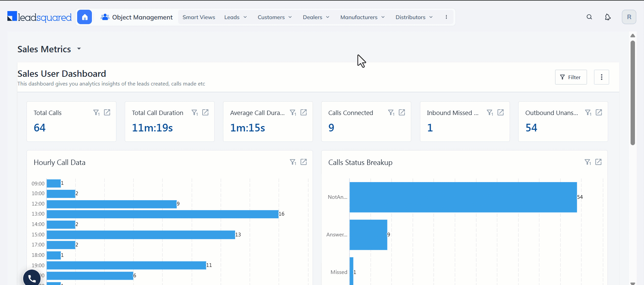Click the floating phone call button

click(x=32, y=278)
